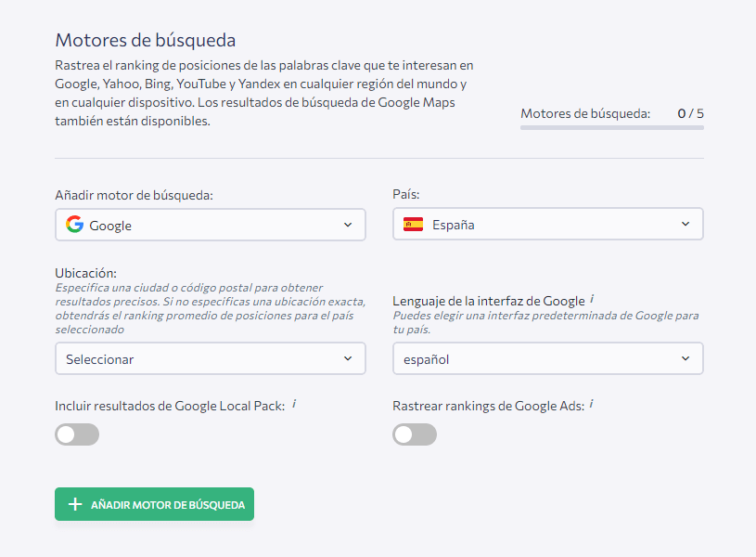
Task: Open info tooltip for Lenguaje de la interfaz de Google
Action: click(592, 300)
